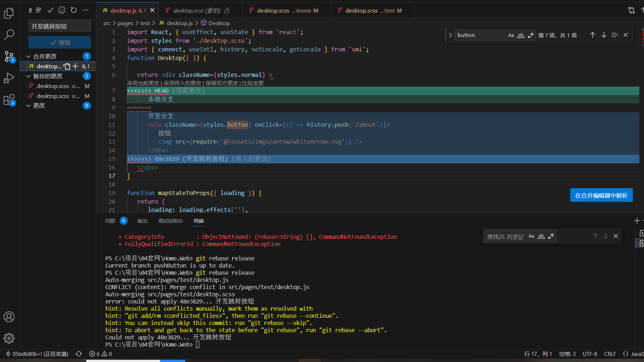Click find in selection icon in find widget
This screenshot has height=362, width=644.
(x=615, y=35)
